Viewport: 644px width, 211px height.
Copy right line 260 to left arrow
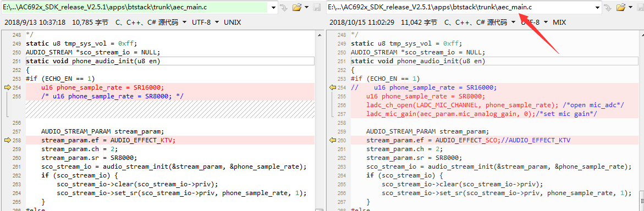[x=333, y=140]
